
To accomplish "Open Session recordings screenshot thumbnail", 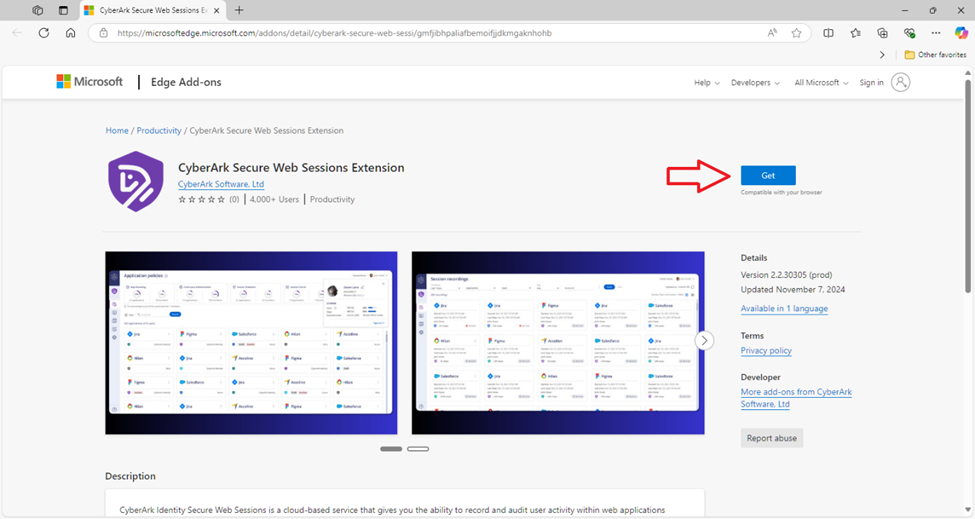I will [x=558, y=343].
